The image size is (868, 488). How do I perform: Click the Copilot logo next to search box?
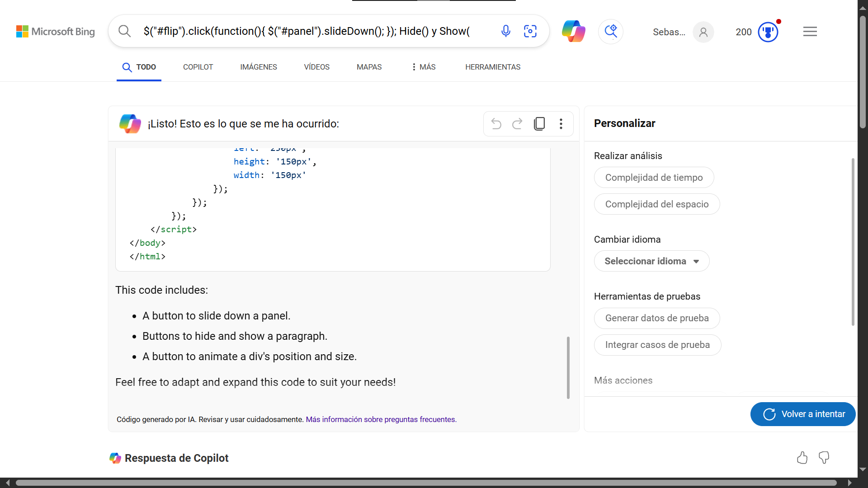[x=573, y=31]
